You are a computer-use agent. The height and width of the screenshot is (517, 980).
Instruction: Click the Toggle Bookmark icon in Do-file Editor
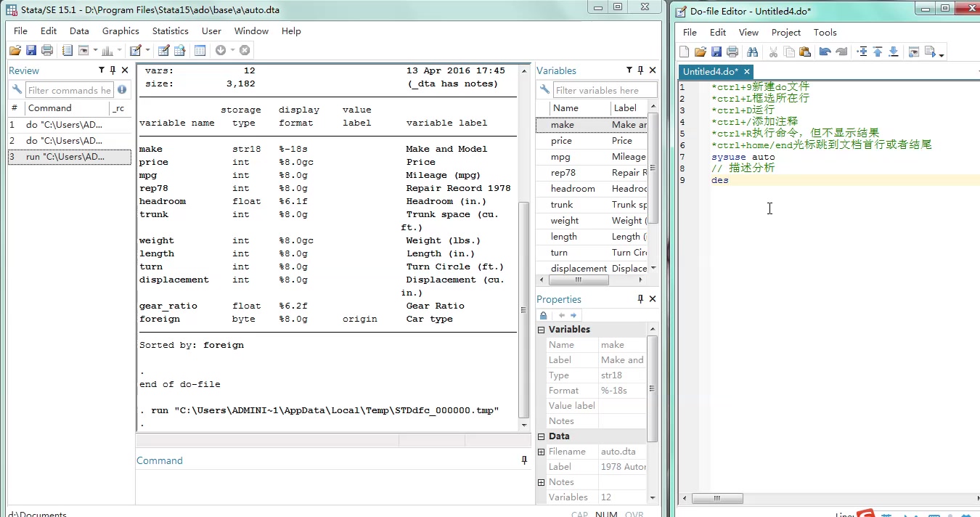click(862, 52)
